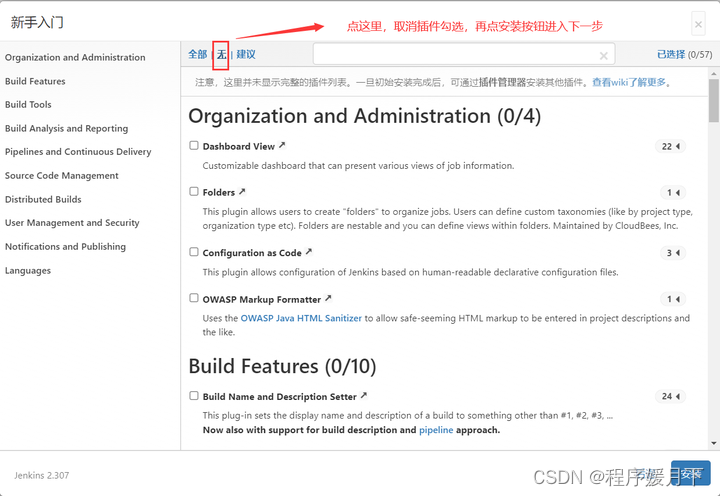
Task: Check the Folders plugin checkbox
Action: pyautogui.click(x=194, y=192)
